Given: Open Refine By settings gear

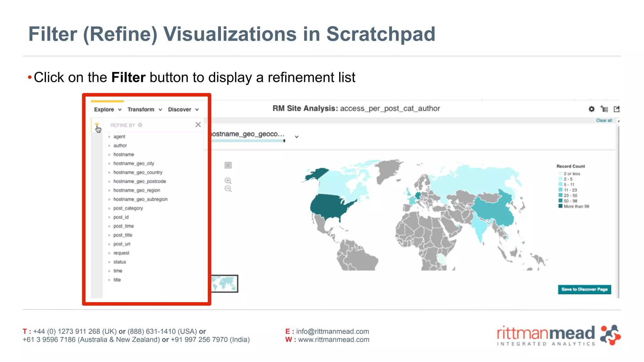Looking at the screenshot, I should click(x=140, y=125).
